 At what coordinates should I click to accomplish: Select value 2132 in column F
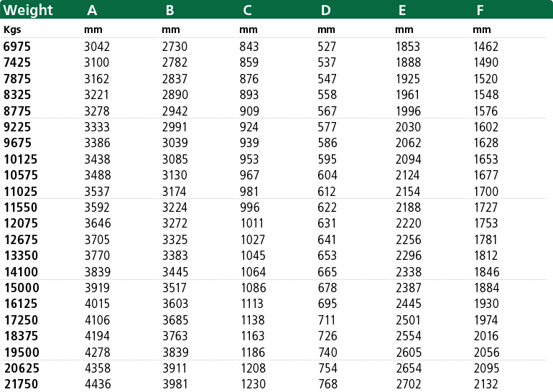pyautogui.click(x=486, y=384)
